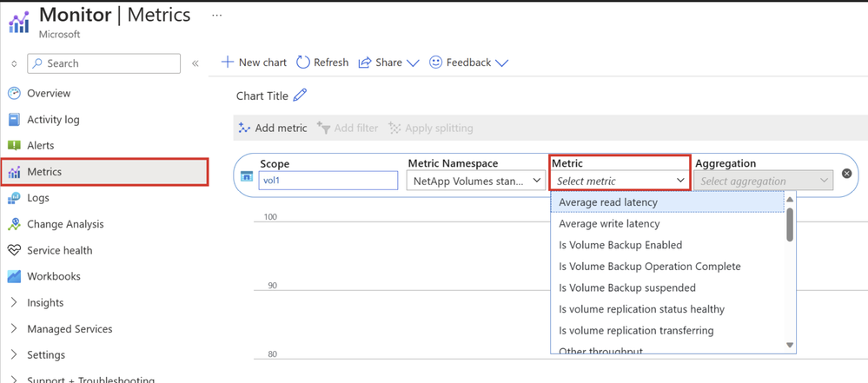
Task: Click the Workbooks icon in sidebar
Action: (15, 276)
